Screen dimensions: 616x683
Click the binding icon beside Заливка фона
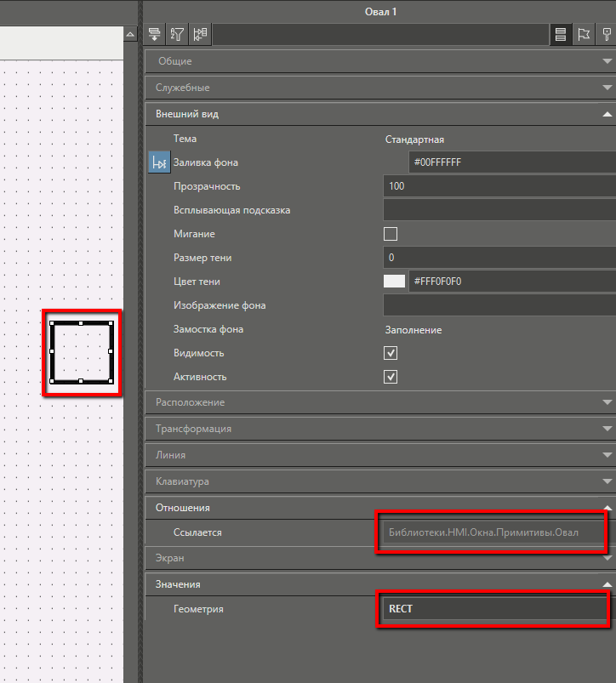158,162
